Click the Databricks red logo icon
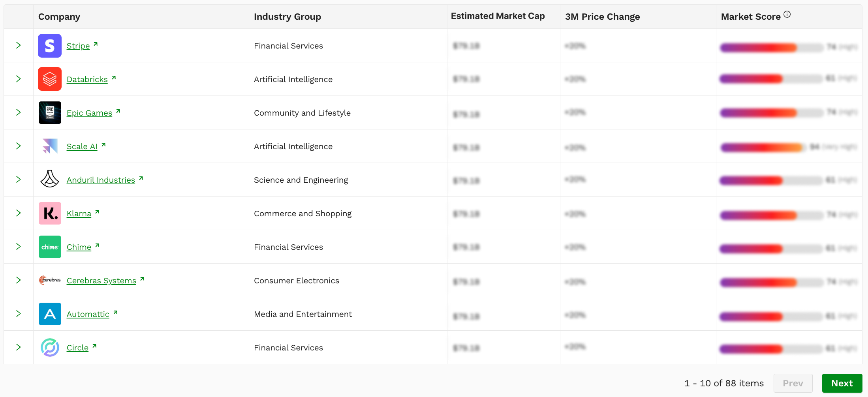Screen dimensions: 868x397 tap(50, 79)
